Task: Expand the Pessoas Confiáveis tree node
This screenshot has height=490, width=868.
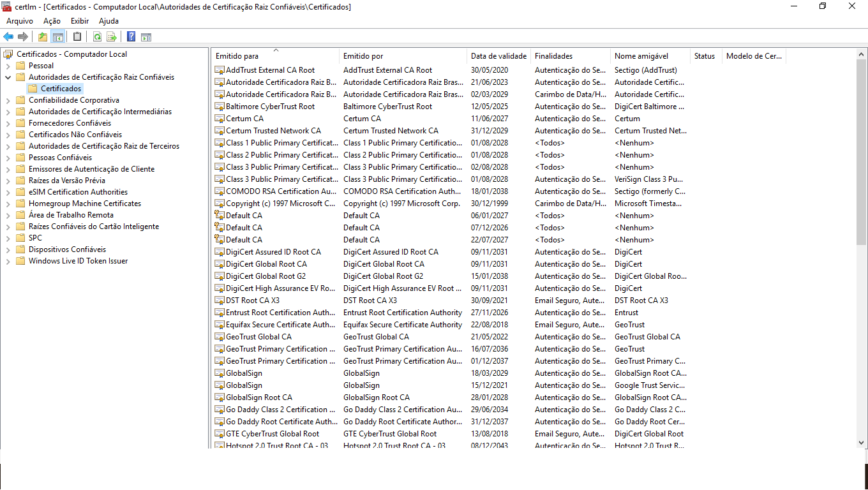Action: click(x=8, y=158)
